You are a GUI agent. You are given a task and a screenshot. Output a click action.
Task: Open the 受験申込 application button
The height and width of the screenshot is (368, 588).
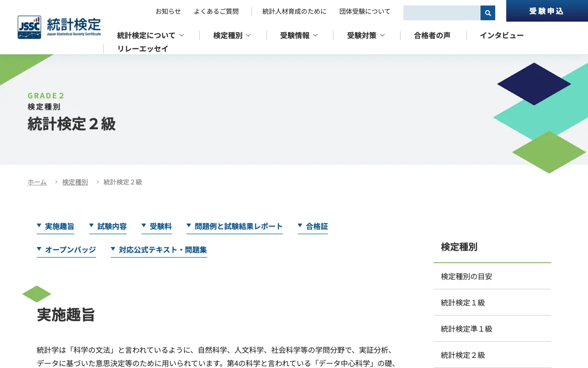click(x=547, y=11)
